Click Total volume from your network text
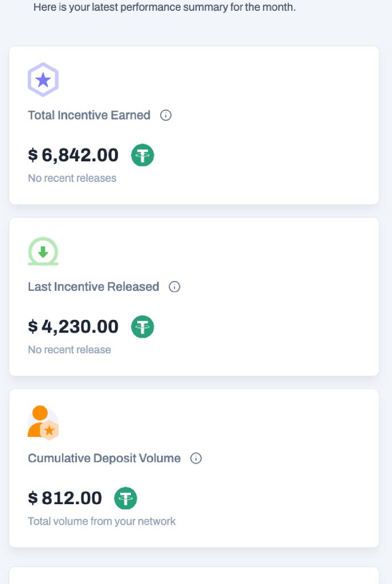 101,521
